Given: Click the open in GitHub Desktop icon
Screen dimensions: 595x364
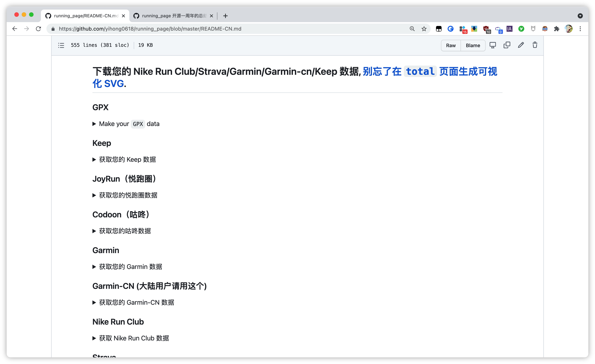Looking at the screenshot, I should pyautogui.click(x=493, y=45).
